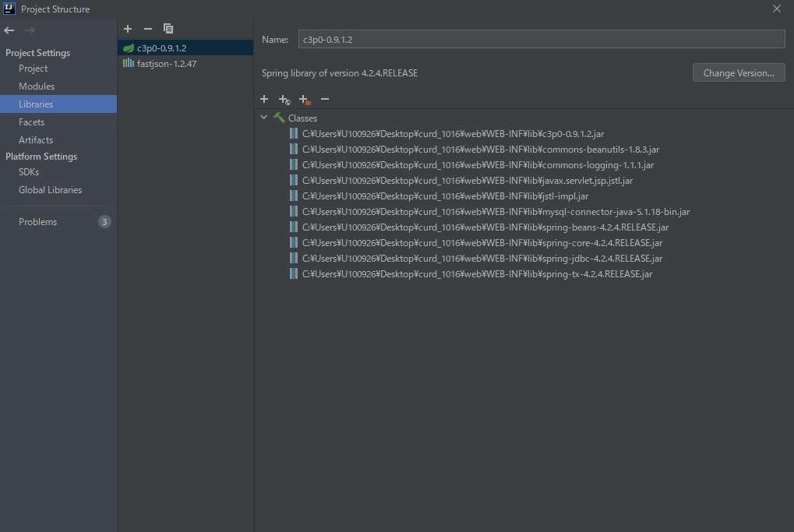Select the c3p0-0.9.1.2 library
Viewport: 794px width, 532px height.
click(x=185, y=48)
